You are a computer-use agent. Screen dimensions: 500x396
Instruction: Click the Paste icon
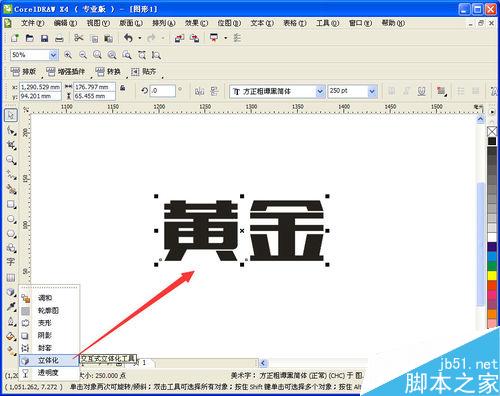108,39
